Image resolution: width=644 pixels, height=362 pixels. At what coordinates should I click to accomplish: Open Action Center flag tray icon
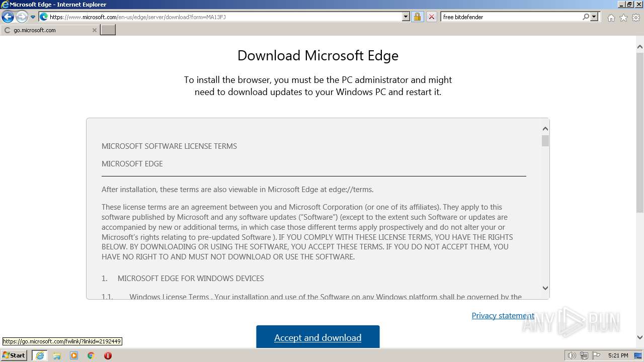596,355
